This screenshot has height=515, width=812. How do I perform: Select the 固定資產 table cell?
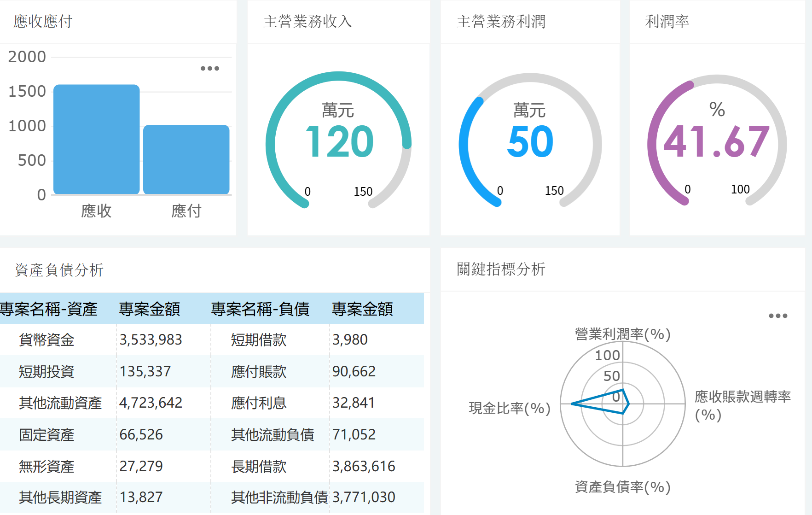(46, 435)
